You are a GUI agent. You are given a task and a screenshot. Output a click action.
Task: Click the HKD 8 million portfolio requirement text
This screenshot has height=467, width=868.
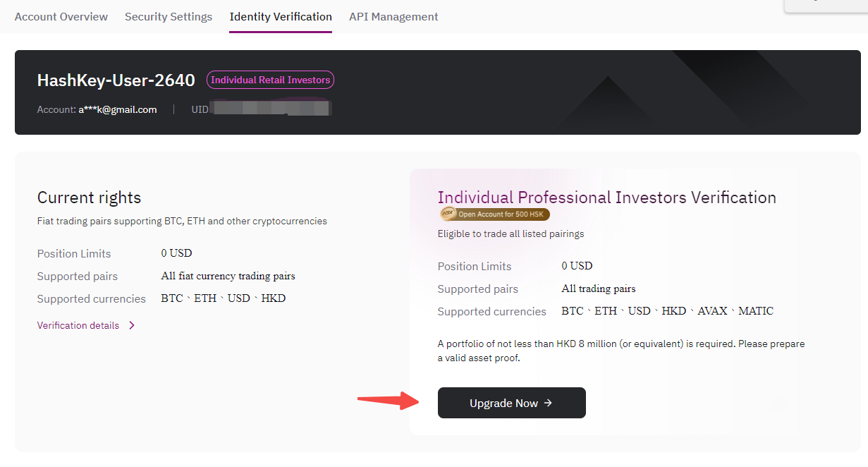621,351
